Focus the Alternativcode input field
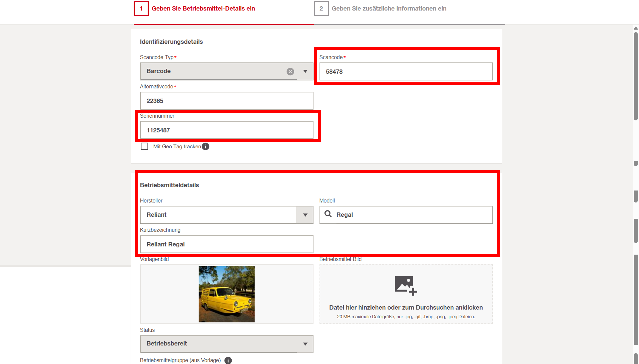The height and width of the screenshot is (364, 639). [226, 101]
